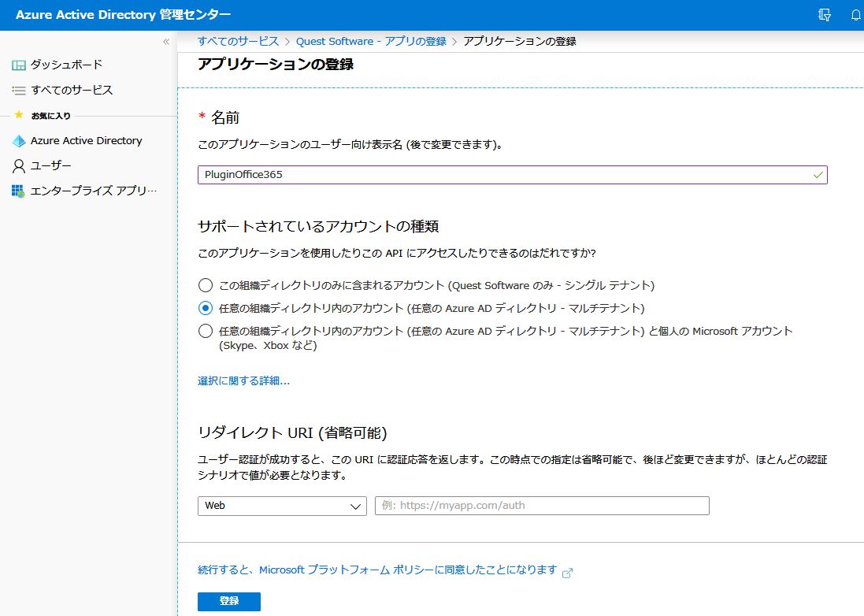
Task: Open the Web redirect type dropdown
Action: pos(282,506)
